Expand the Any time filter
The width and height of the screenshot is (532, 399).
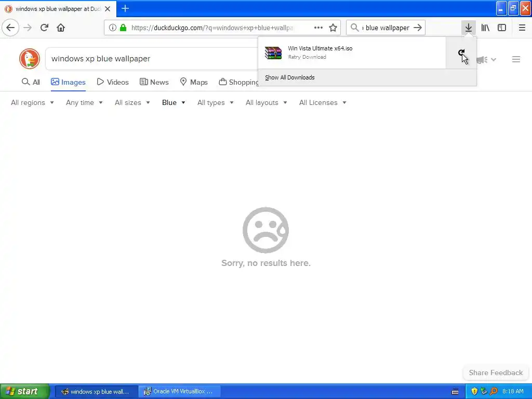pos(84,102)
